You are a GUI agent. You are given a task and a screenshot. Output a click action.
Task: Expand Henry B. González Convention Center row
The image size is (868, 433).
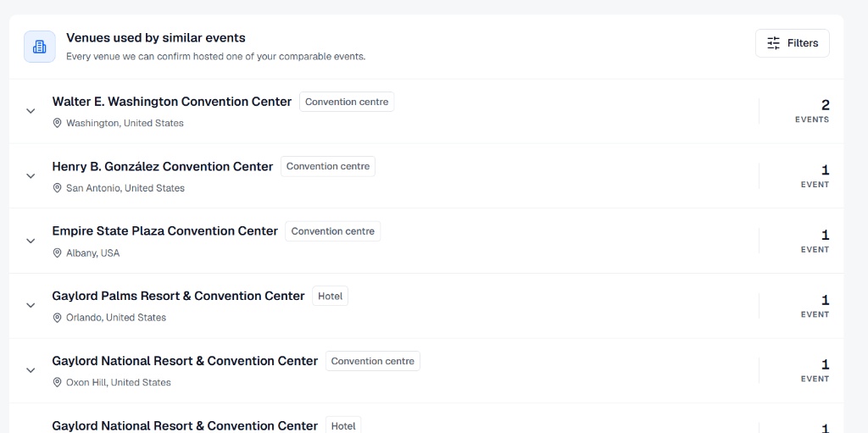point(31,175)
